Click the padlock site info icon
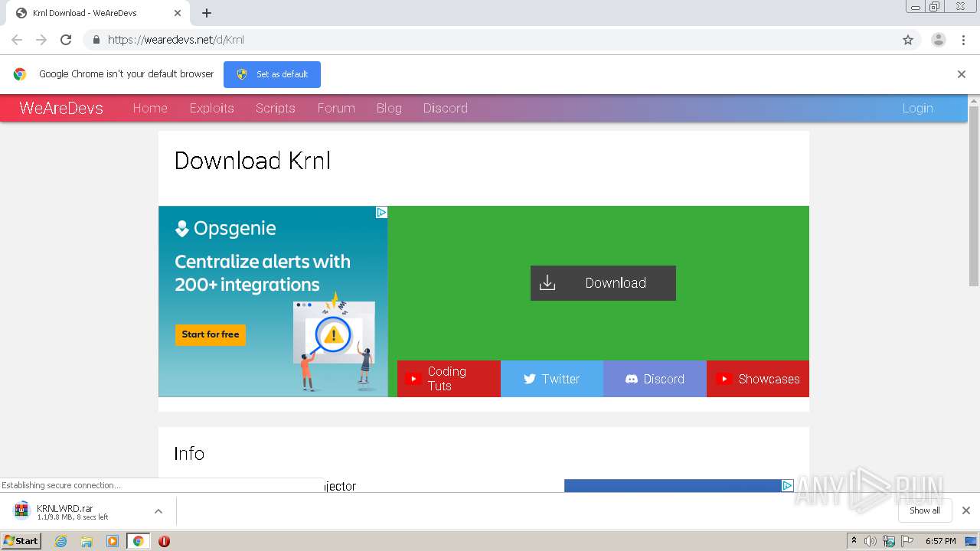 coord(96,40)
